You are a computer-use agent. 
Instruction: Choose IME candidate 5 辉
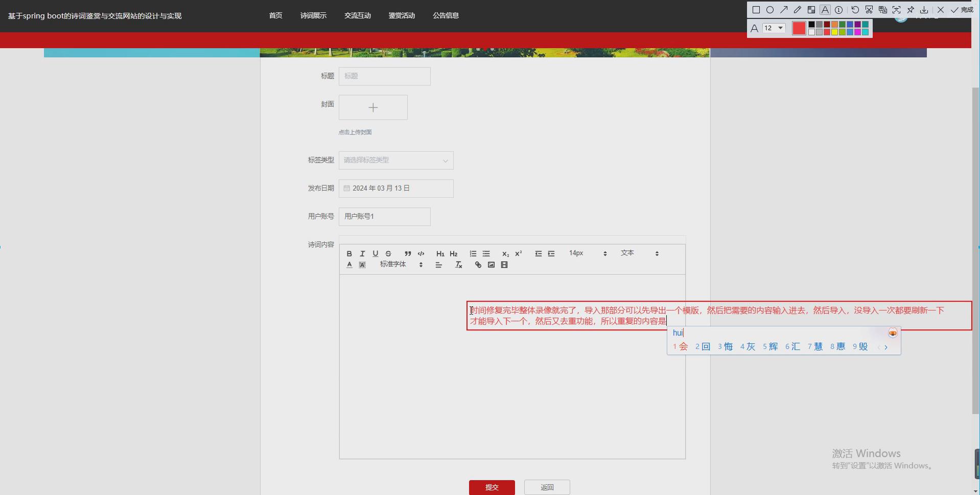[x=771, y=347]
